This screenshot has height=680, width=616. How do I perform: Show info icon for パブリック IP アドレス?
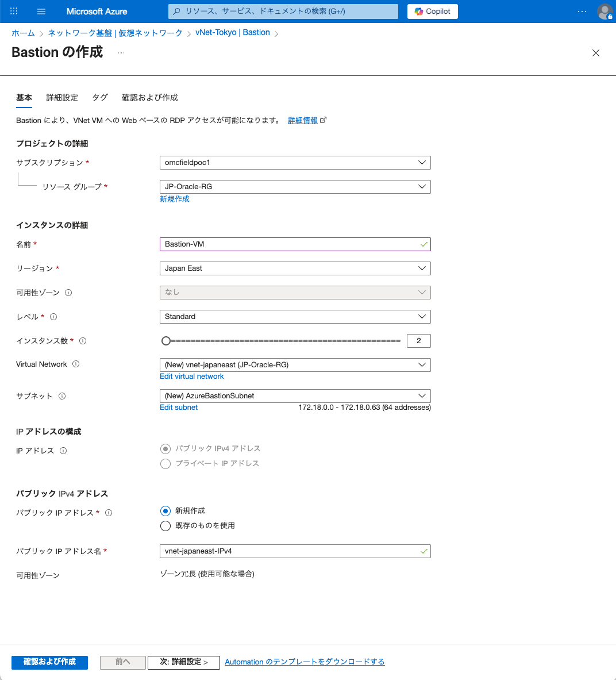click(109, 513)
